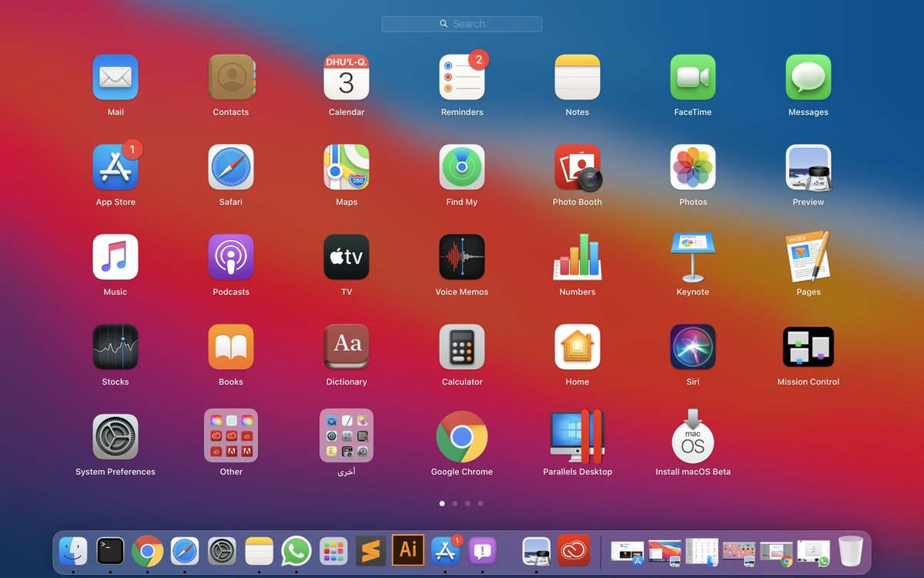Open Mail from Launchpad

coord(115,77)
